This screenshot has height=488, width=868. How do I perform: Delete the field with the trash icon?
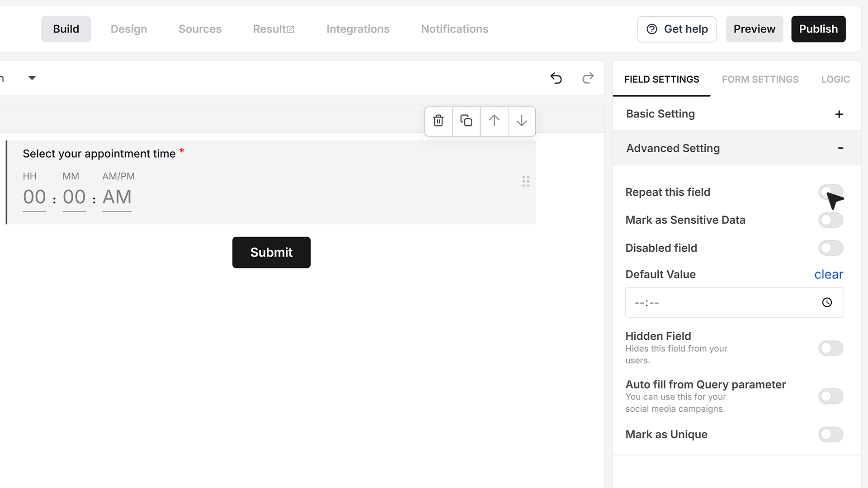438,121
